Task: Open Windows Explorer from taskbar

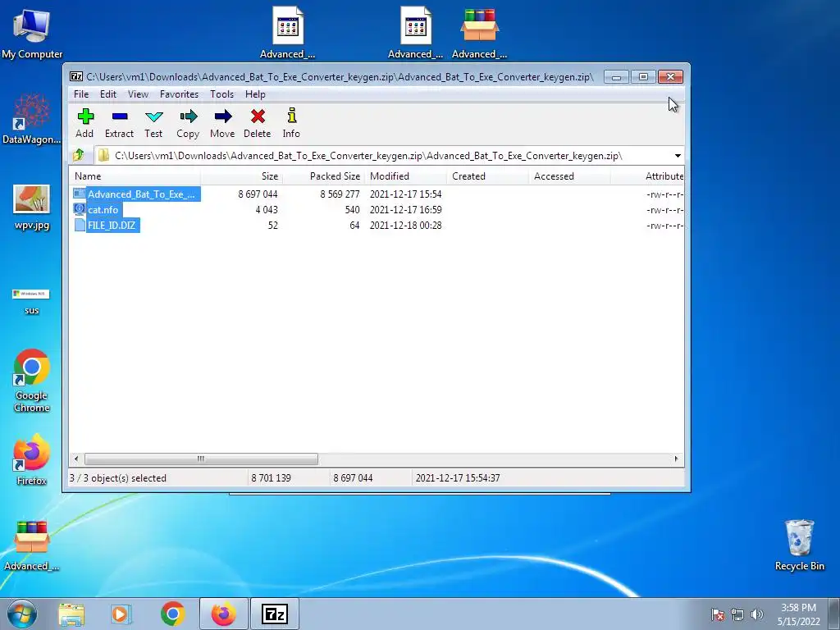Action: coord(71,614)
